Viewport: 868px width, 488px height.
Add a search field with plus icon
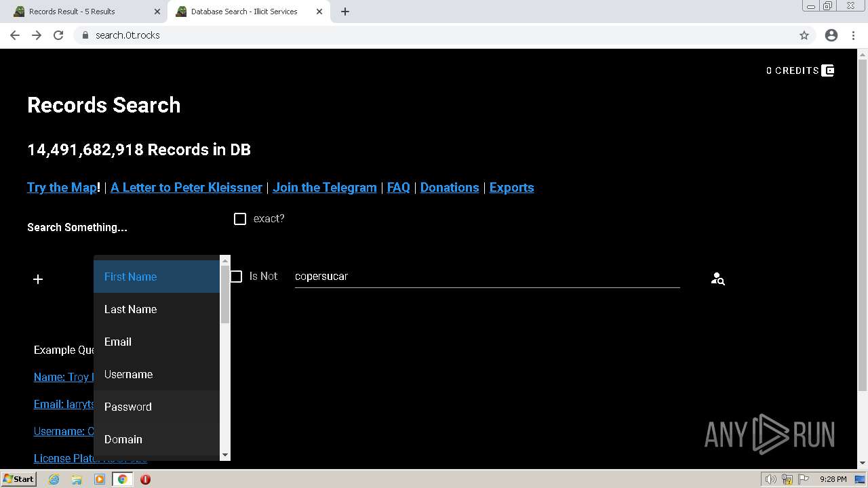(38, 279)
